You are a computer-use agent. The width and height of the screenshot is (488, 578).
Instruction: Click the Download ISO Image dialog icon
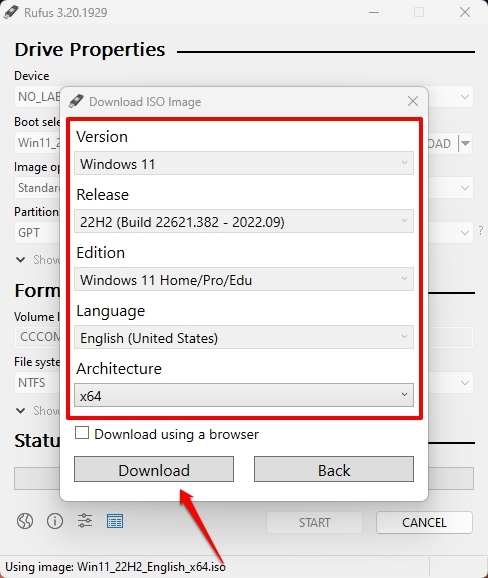tap(76, 101)
